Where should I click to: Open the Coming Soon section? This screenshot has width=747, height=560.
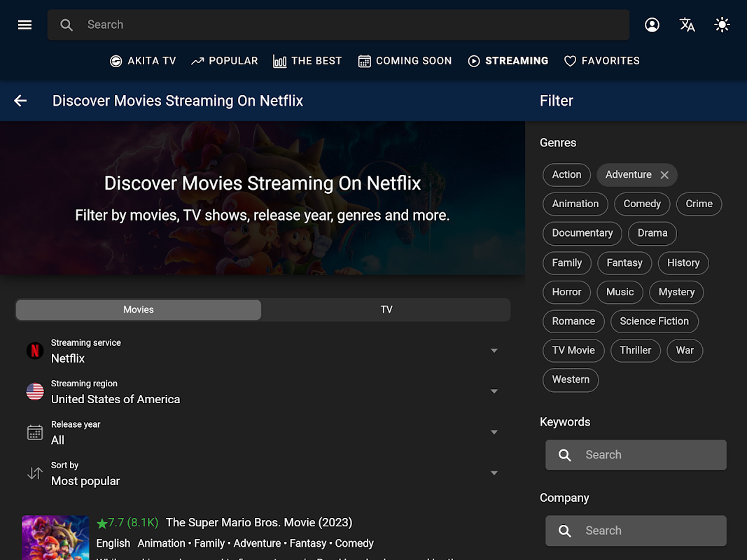click(405, 61)
